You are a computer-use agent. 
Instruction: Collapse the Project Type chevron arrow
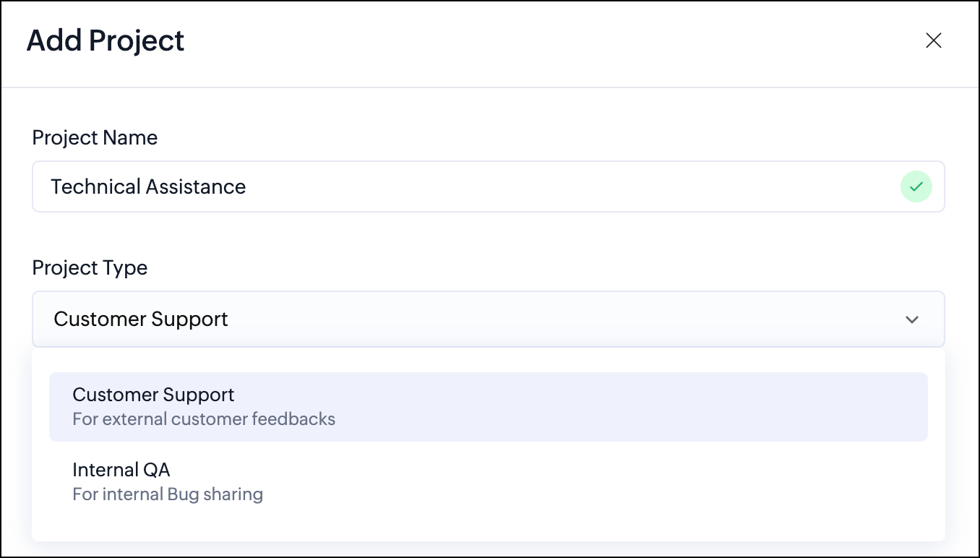(x=912, y=319)
